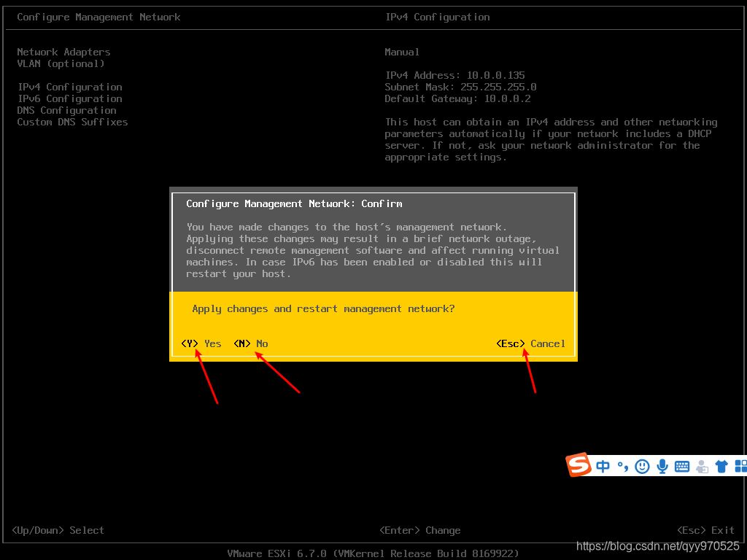Click Subnet Mask: 255.255.255.0 text
Screen dimensions: 747x560
click(x=461, y=87)
